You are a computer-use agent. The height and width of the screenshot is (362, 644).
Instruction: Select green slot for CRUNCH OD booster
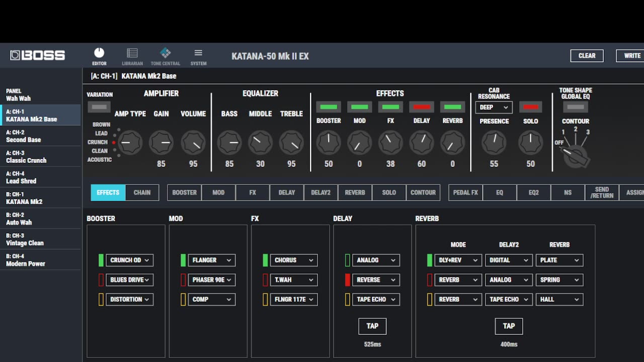(101, 260)
